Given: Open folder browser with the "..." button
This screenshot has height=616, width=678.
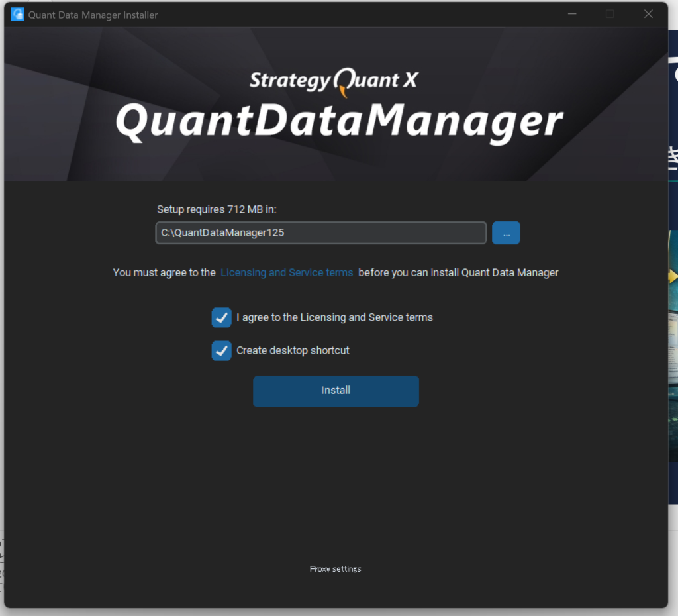Looking at the screenshot, I should coord(506,233).
